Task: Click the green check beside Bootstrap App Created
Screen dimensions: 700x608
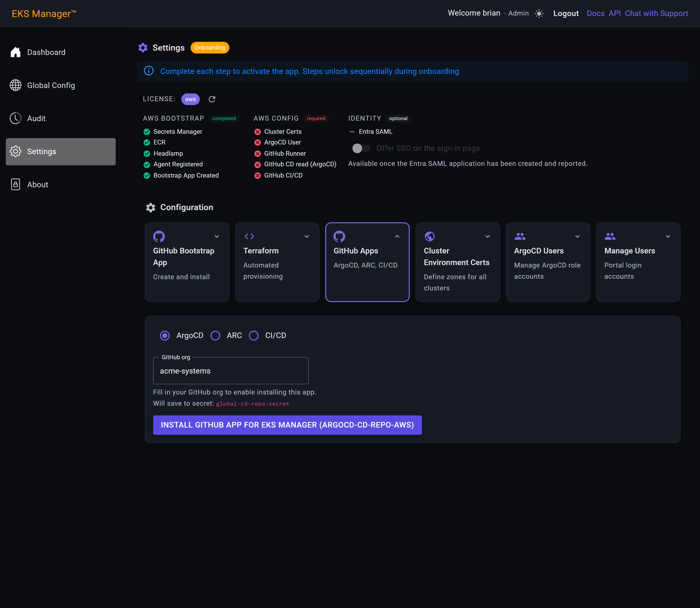Action: click(x=147, y=175)
